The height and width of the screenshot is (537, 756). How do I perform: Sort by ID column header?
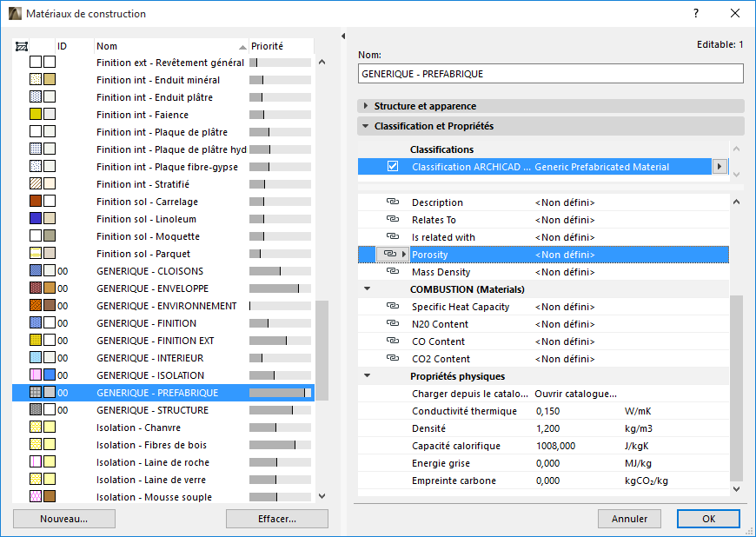click(75, 46)
